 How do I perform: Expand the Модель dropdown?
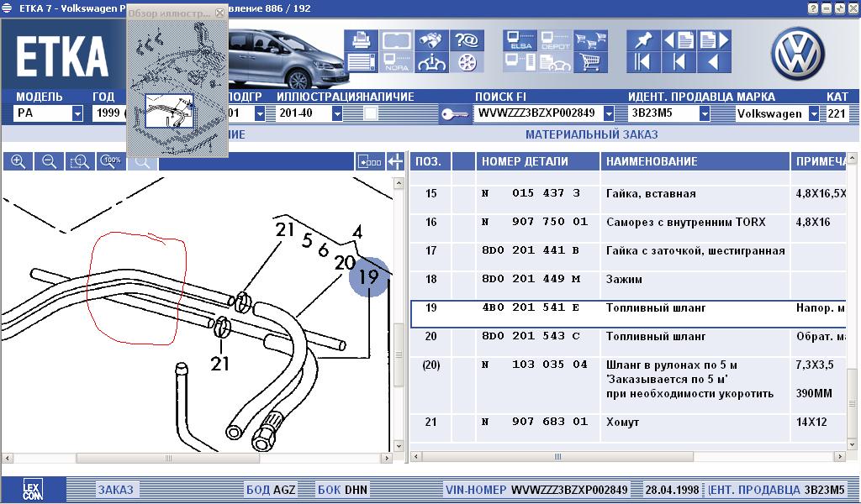[77, 113]
